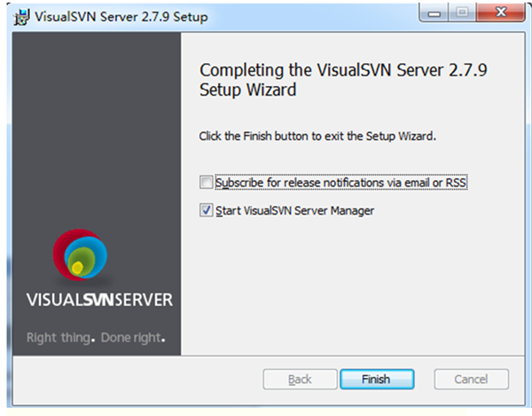This screenshot has height=416, width=532.
Task: Minimize the Setup window
Action: click(432, 15)
